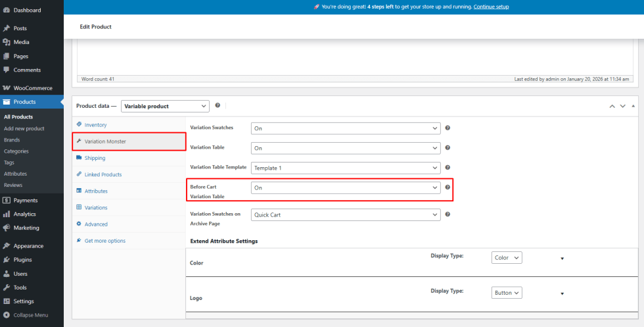Click the Dashboard icon in sidebar

click(x=7, y=10)
